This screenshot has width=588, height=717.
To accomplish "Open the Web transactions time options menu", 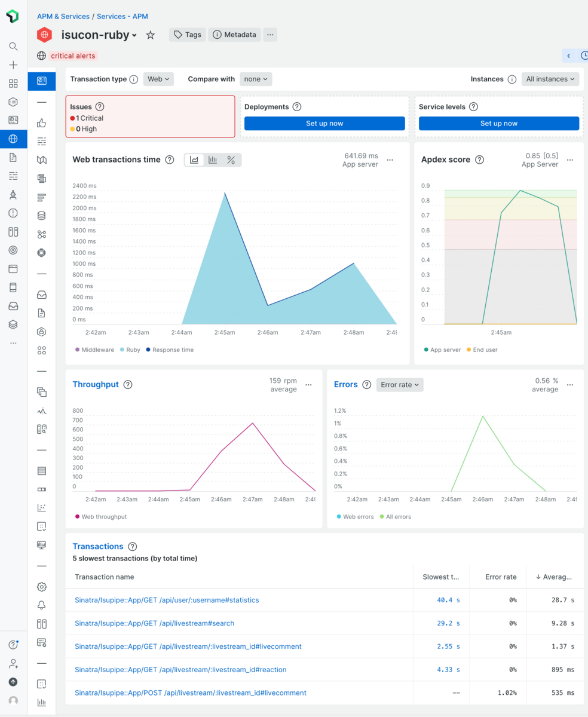I will tap(390, 160).
